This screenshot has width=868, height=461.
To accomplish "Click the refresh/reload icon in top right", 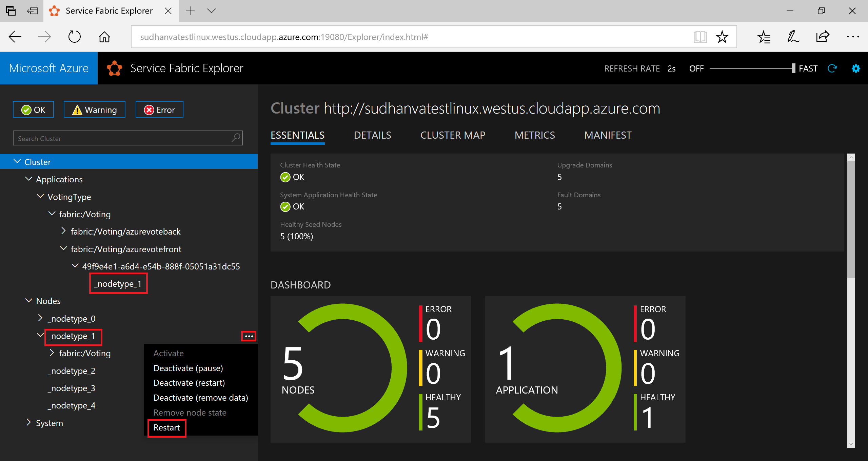I will tap(833, 68).
